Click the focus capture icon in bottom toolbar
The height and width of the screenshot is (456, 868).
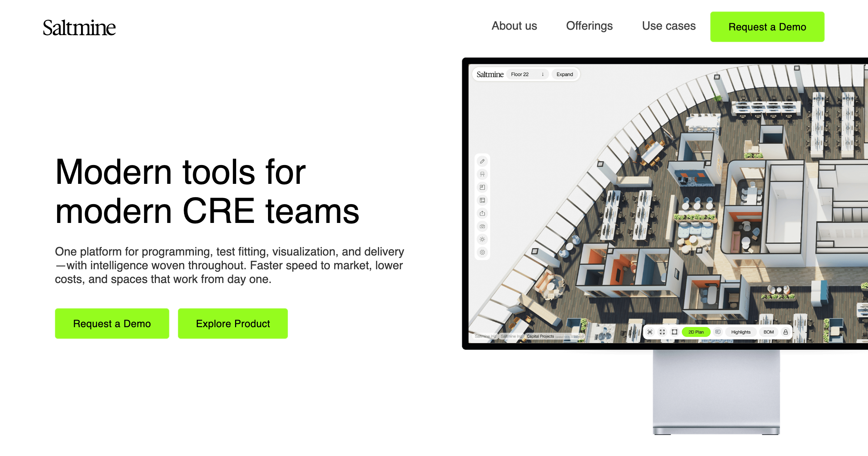[x=650, y=332]
